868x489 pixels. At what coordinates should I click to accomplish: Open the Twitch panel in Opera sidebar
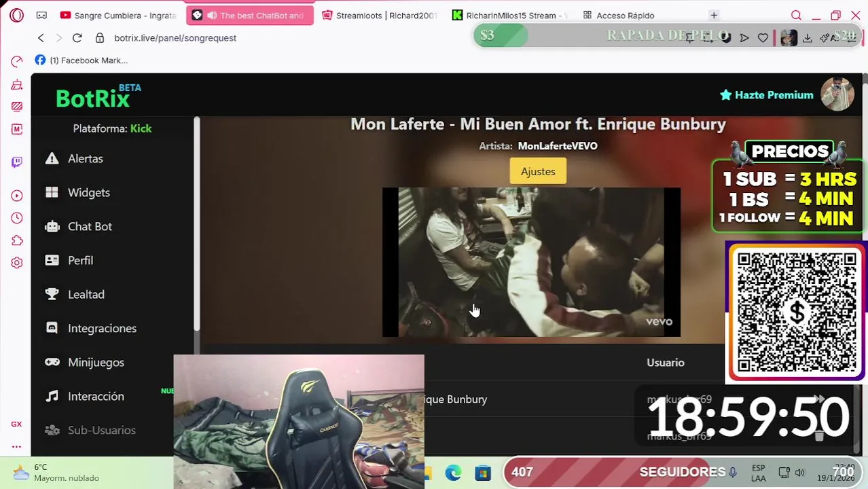point(17,162)
